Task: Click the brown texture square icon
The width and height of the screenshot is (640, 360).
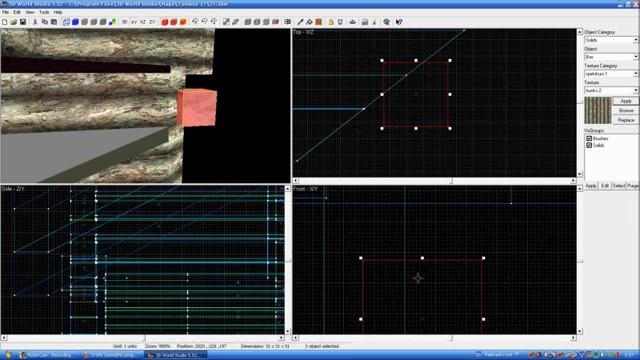Action: [319, 22]
